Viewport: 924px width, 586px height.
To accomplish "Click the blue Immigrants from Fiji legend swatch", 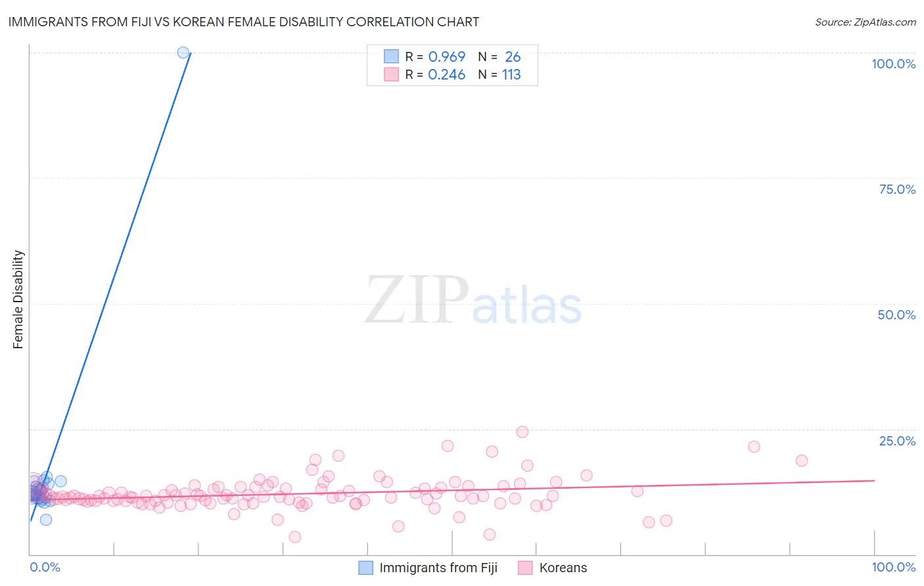I will tap(365, 568).
